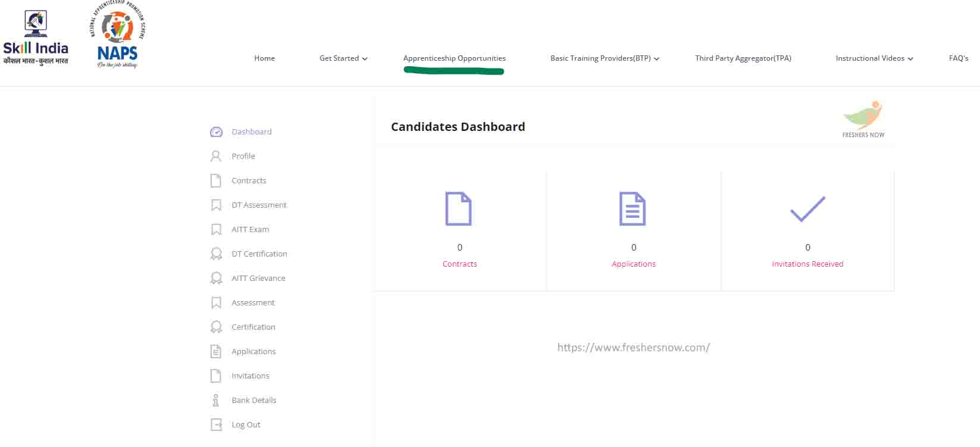The image size is (980, 447).
Task: Open Bank Details from the sidebar
Action: (254, 401)
